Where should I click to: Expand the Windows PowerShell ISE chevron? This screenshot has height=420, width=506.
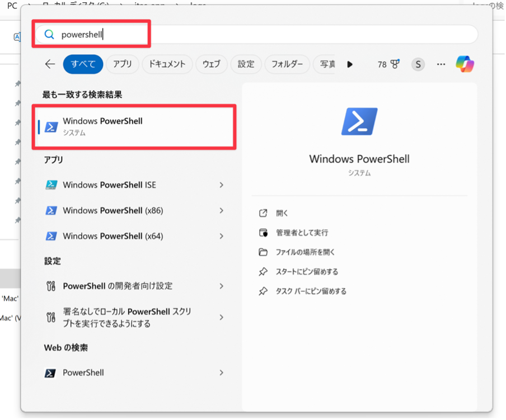222,185
